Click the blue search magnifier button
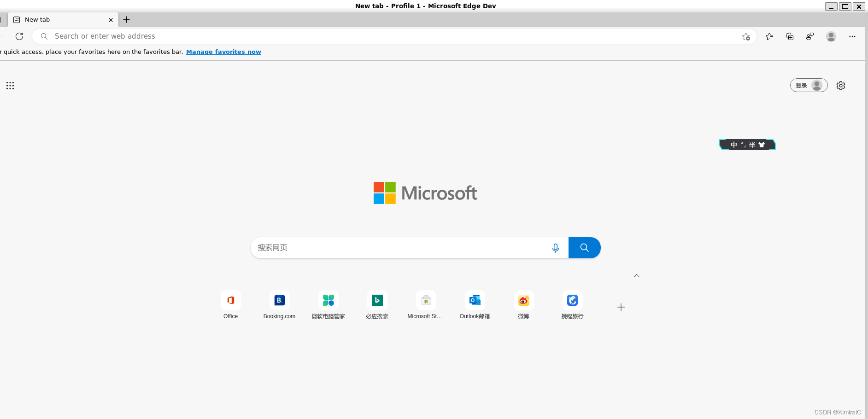This screenshot has width=868, height=419. click(x=584, y=248)
